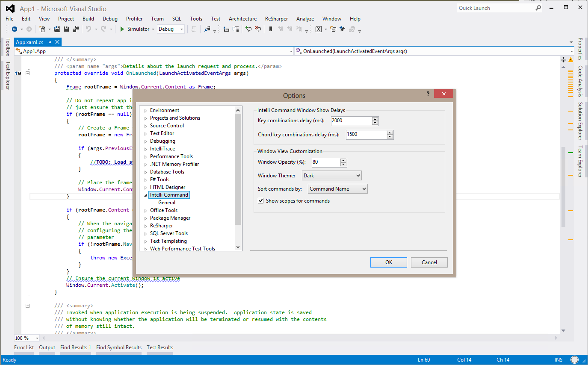Expand the ReSharper options tree node
This screenshot has width=588, height=365.
pos(145,226)
